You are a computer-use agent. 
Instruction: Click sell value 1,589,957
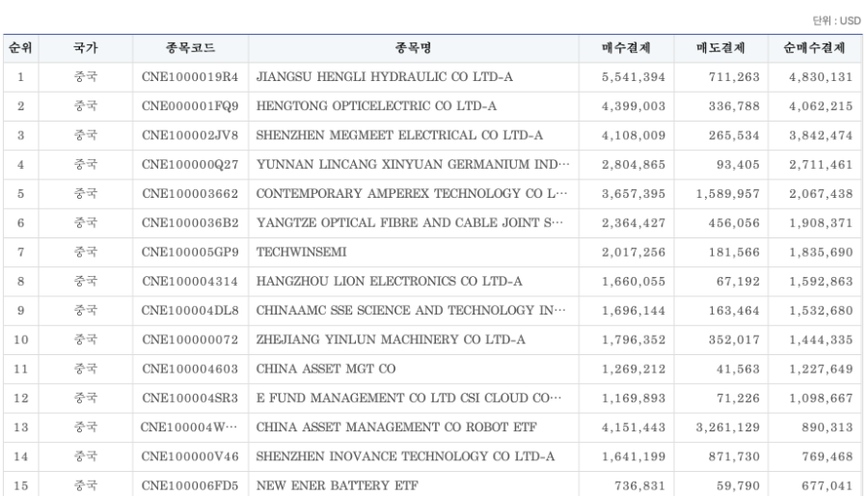728,194
